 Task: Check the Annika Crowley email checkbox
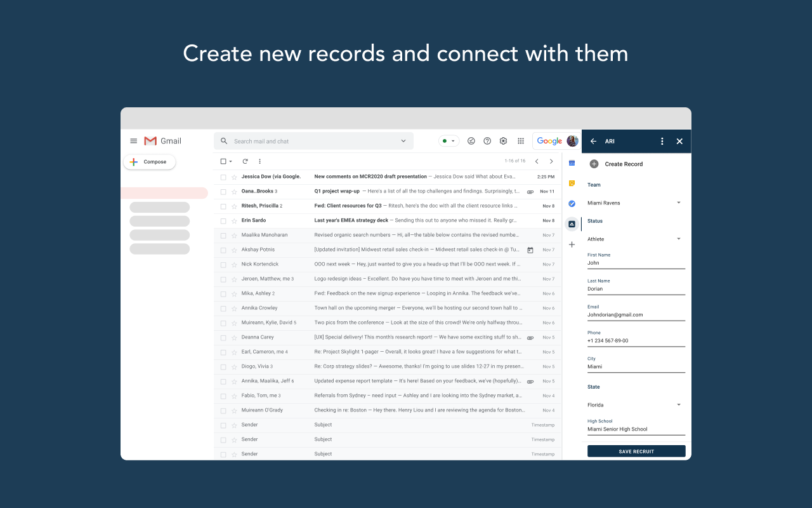(223, 308)
